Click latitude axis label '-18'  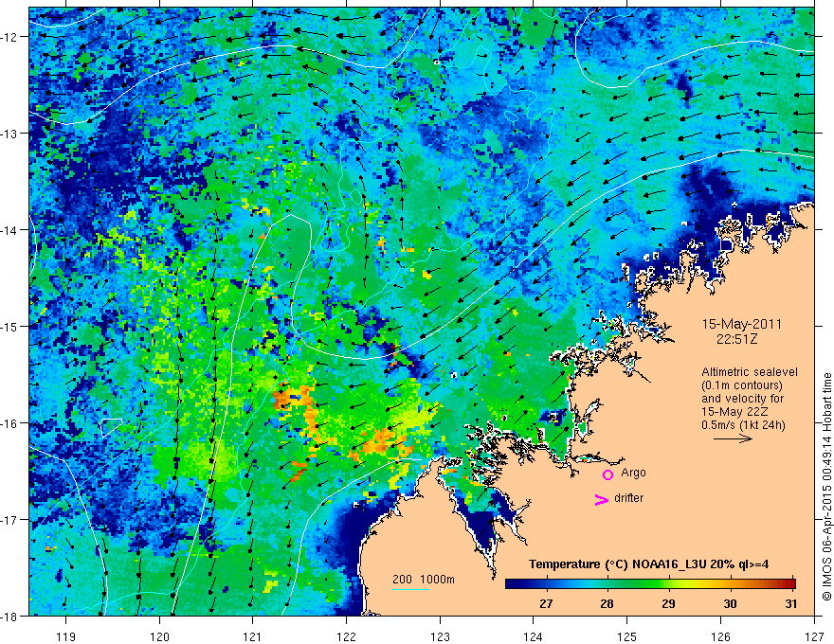pos(9,616)
